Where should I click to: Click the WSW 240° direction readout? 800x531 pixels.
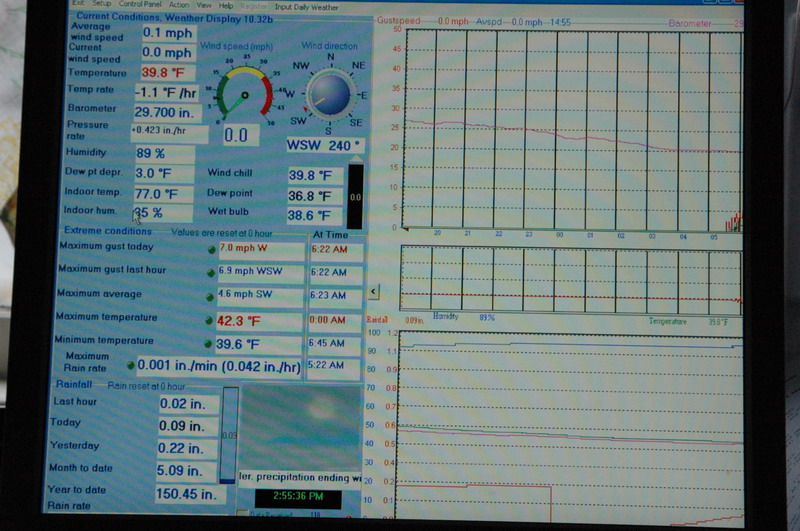point(324,145)
